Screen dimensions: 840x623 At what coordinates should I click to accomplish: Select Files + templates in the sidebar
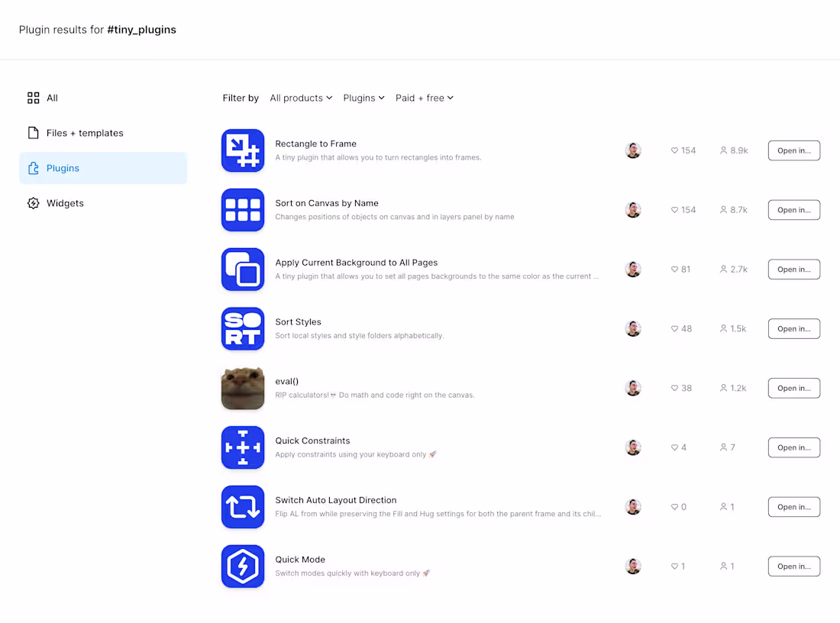(85, 133)
